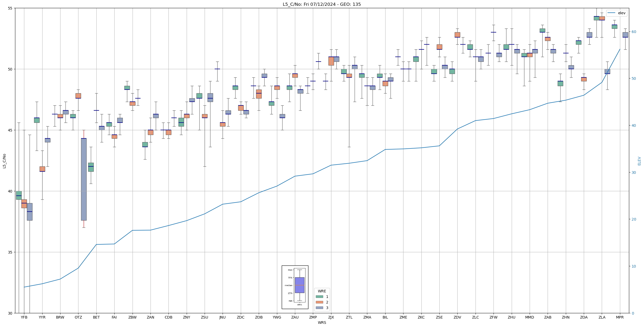
Task: Click the ZFW station label
Action: [493, 317]
